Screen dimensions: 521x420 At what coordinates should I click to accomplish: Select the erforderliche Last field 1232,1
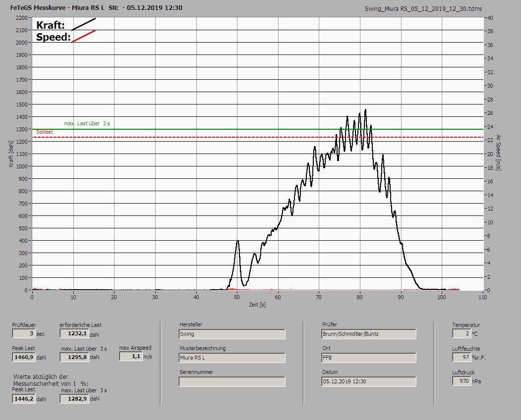(74, 333)
